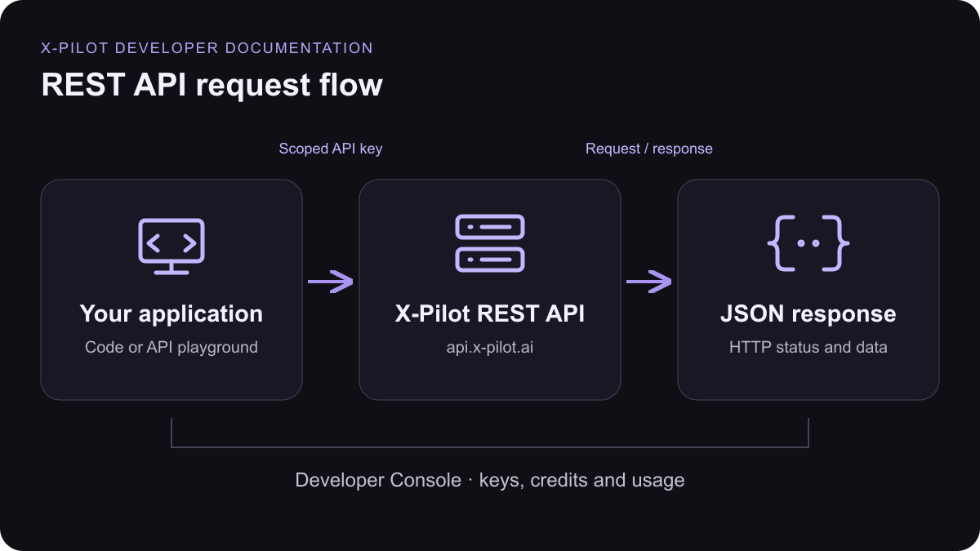Select the "X-Pilot REST API" card title
This screenshot has width=980, height=551.
coord(490,314)
